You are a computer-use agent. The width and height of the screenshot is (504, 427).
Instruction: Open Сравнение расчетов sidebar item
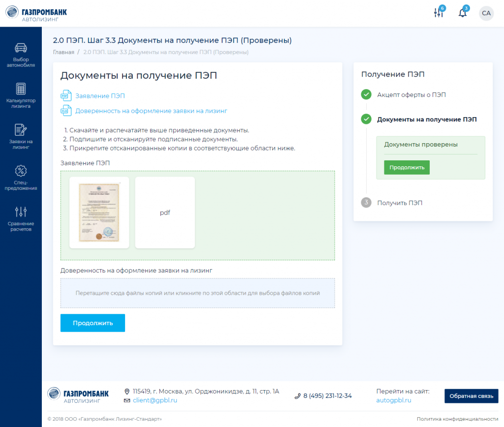21,219
